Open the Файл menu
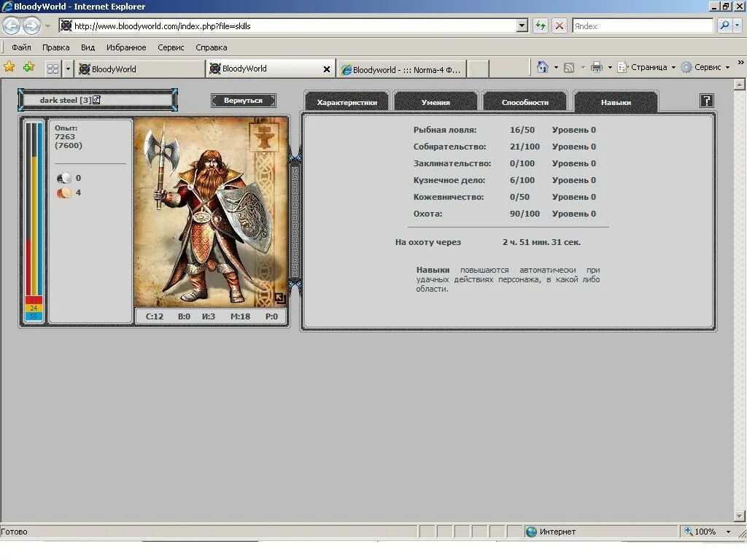 pos(21,47)
